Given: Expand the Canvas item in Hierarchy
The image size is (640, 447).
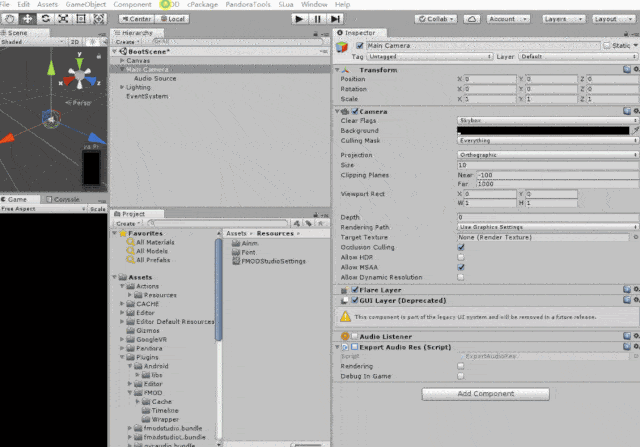Looking at the screenshot, I should point(120,60).
